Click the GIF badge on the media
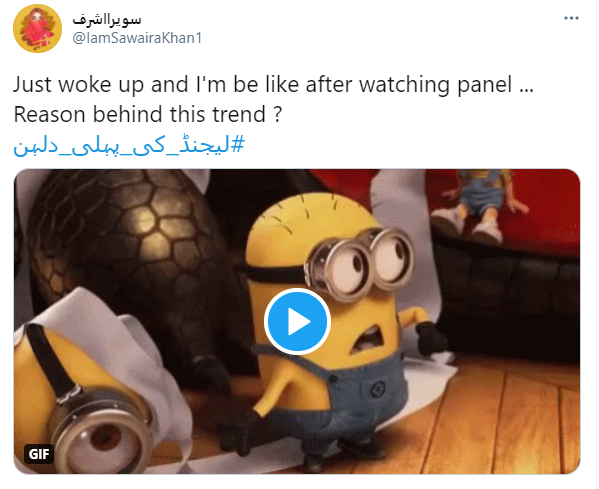 [39, 454]
